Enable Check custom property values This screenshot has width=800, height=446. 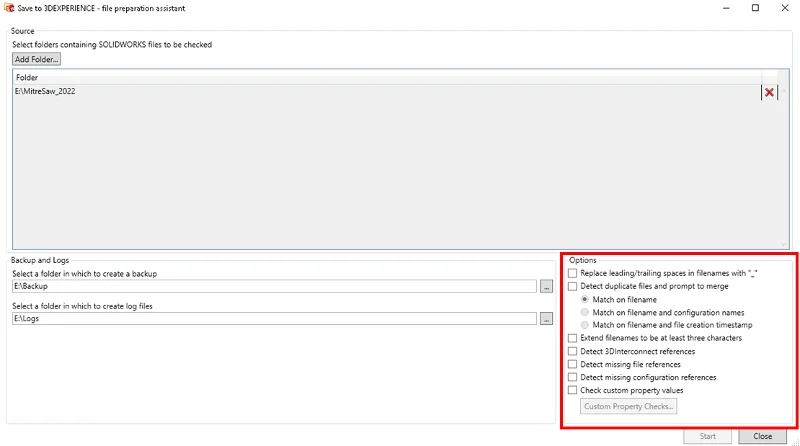[572, 390]
